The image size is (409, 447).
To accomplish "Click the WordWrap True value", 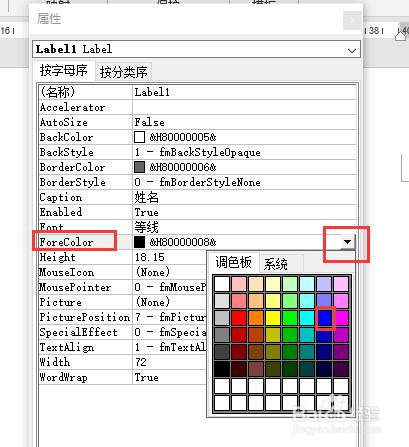I will pos(147,377).
